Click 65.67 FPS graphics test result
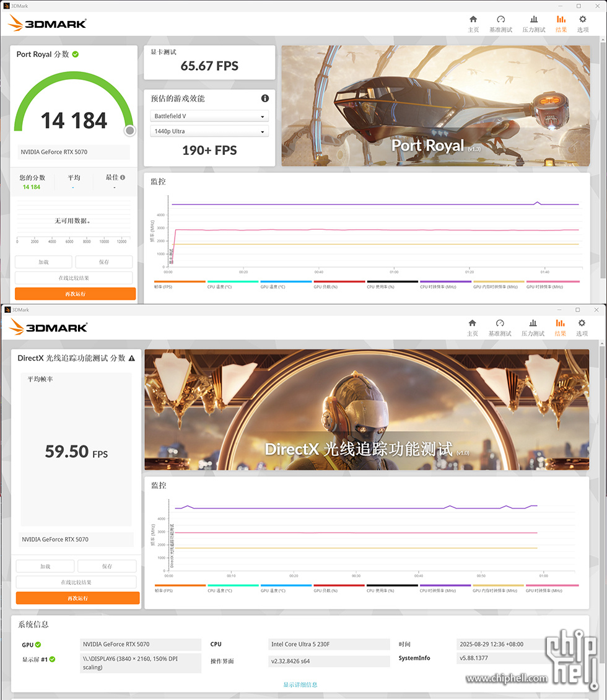Screen dimensions: 607x700 pyautogui.click(x=209, y=66)
